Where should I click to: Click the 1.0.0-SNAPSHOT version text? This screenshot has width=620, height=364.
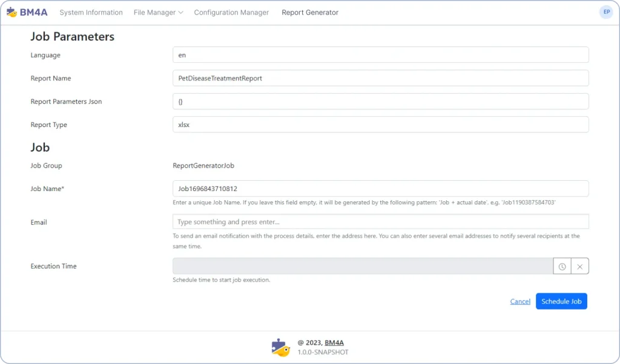coord(323,352)
